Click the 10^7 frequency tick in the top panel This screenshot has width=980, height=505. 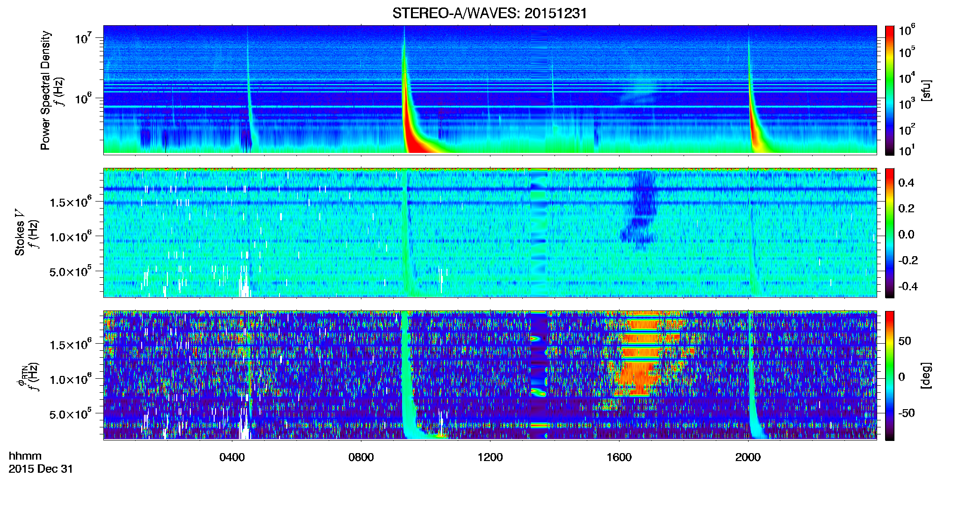tap(84, 37)
